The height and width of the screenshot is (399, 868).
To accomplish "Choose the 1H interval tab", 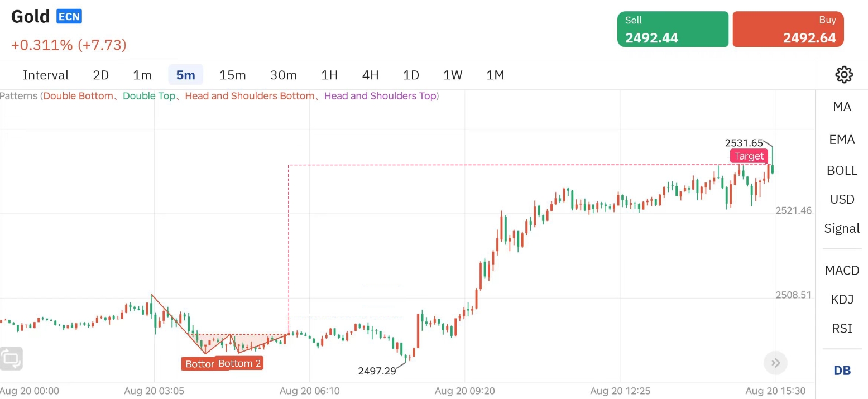I will (x=329, y=75).
